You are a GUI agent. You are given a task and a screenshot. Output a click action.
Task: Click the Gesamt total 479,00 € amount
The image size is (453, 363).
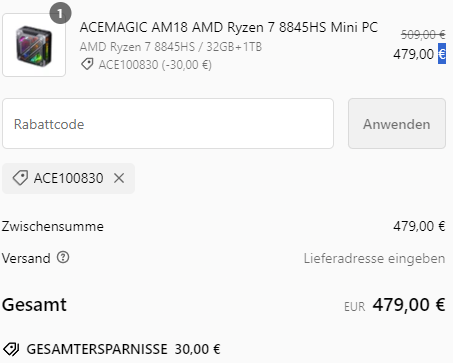(409, 305)
